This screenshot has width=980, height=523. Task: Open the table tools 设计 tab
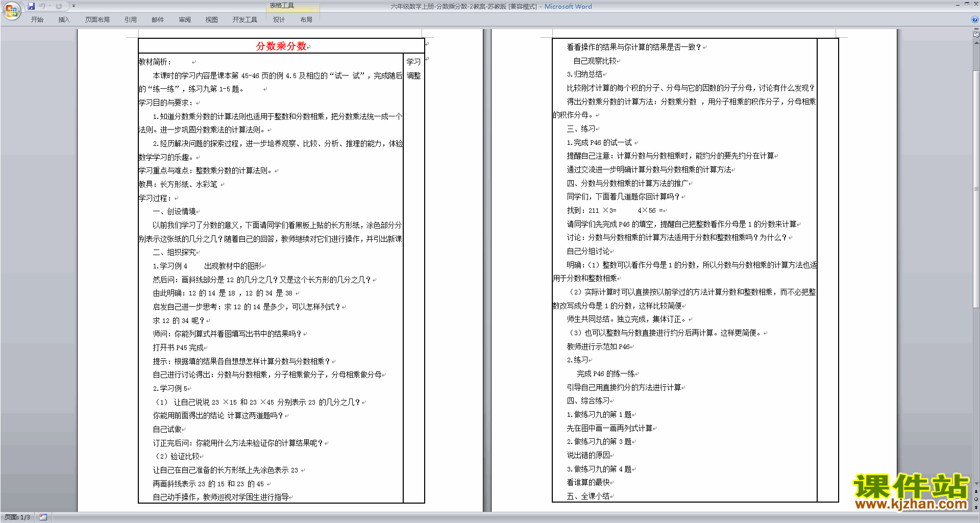click(279, 20)
